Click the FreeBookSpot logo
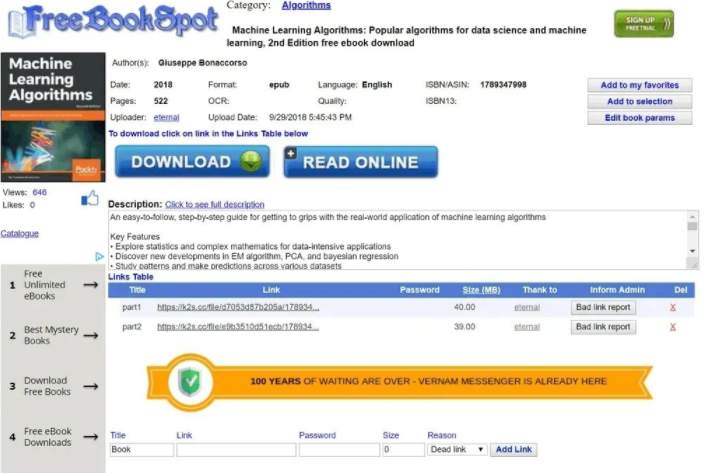The height and width of the screenshot is (473, 707). coord(113,22)
